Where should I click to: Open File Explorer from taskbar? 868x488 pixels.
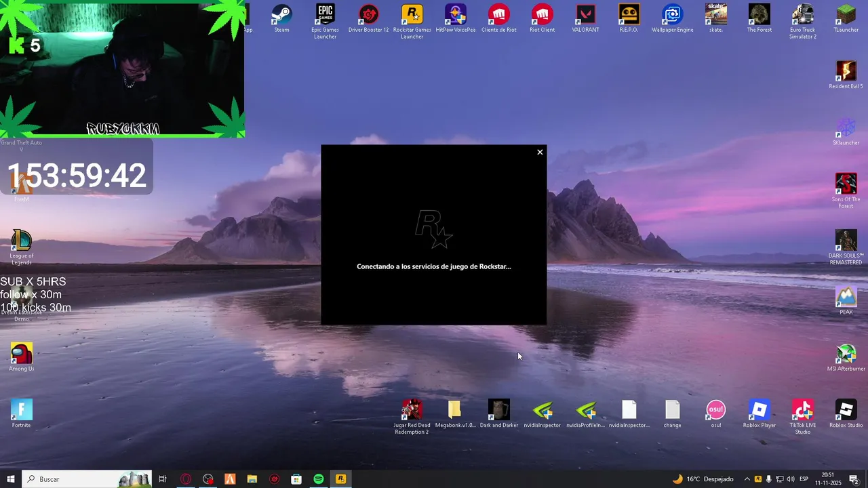[x=252, y=479]
